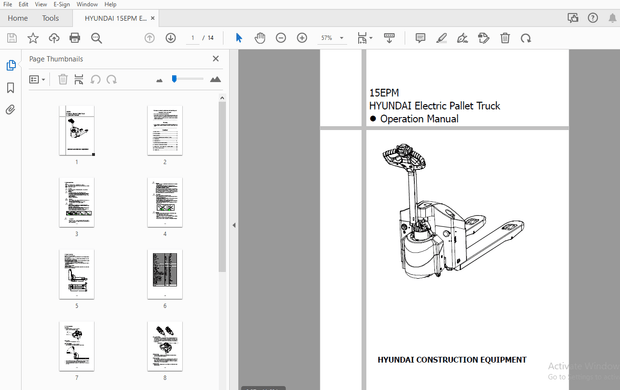Open the Edit menu
This screenshot has width=620, height=390.
tap(23, 4)
